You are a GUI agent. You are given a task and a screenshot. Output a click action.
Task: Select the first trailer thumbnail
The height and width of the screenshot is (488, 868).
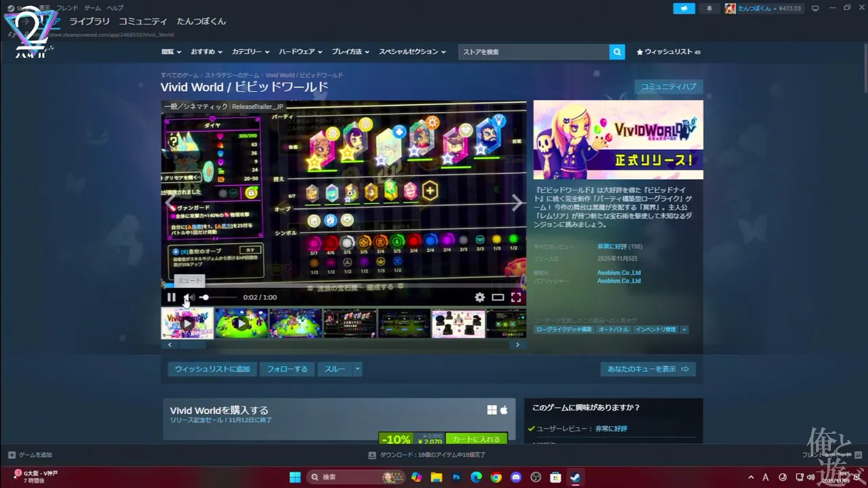pyautogui.click(x=187, y=323)
